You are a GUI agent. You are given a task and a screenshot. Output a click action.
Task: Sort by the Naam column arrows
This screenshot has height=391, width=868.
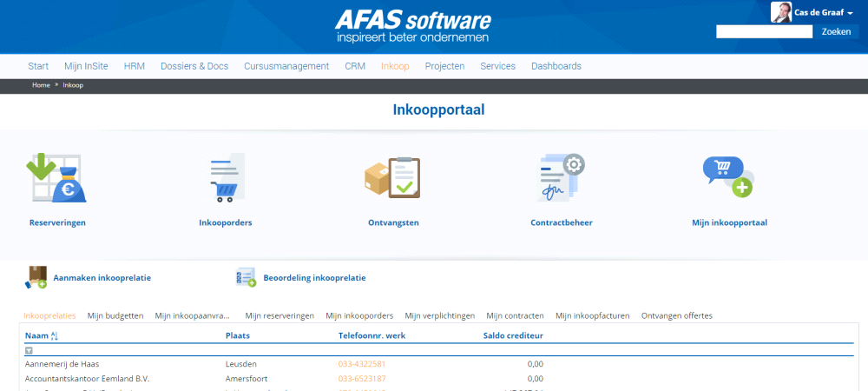[54, 335]
